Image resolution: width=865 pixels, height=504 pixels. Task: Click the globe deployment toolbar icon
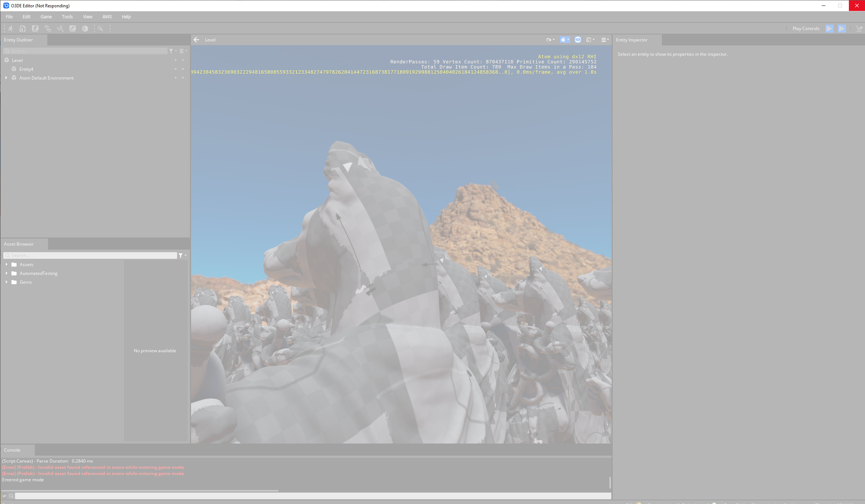pos(85,29)
